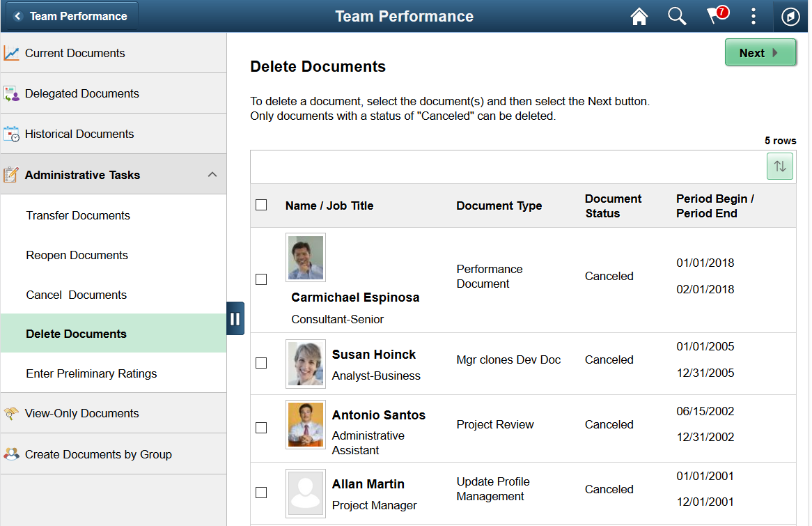Open Reopen Documents task
This screenshot has width=812, height=526.
114,255
